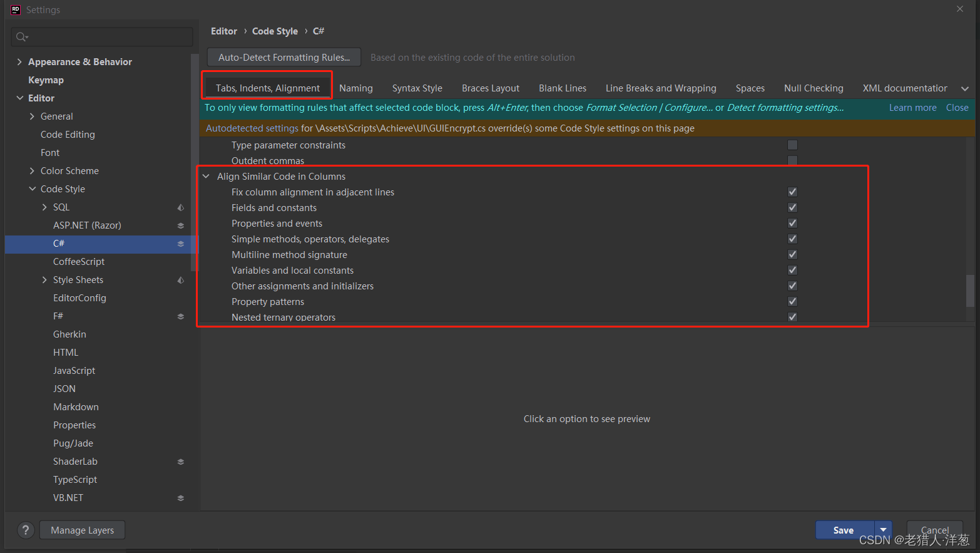Switch to the Blank Lines tab

coord(563,88)
